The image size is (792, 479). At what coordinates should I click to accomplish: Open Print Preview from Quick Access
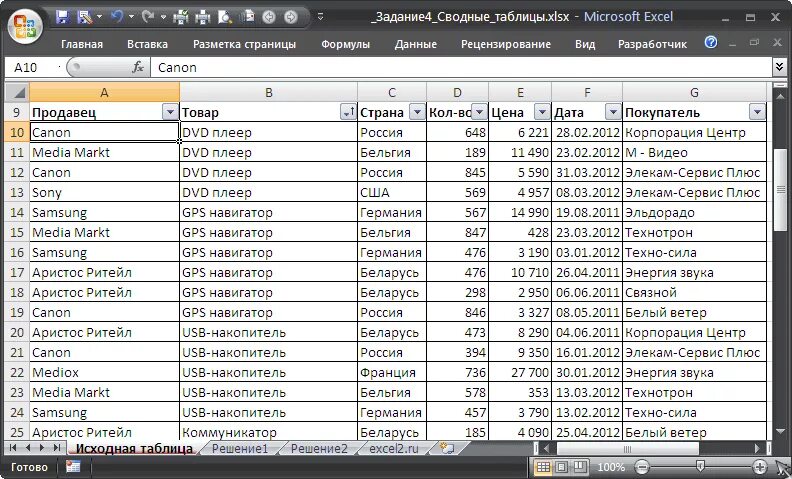tap(225, 18)
